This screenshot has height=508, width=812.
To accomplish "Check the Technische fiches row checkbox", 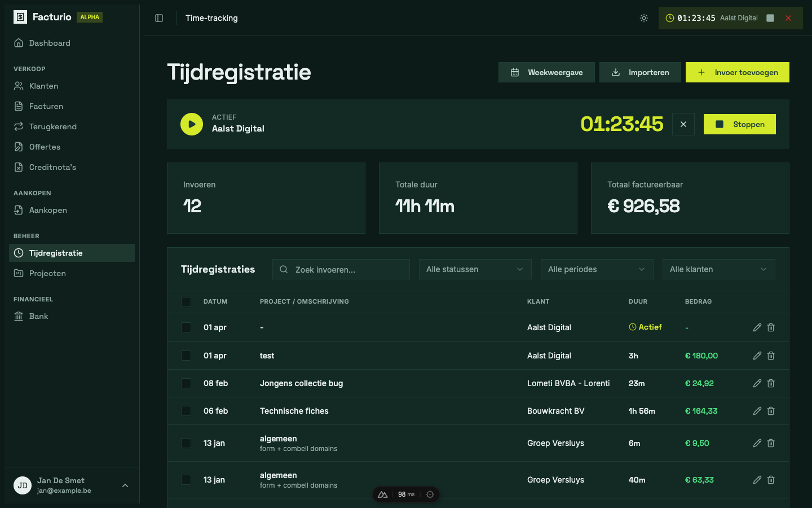I will click(x=186, y=411).
